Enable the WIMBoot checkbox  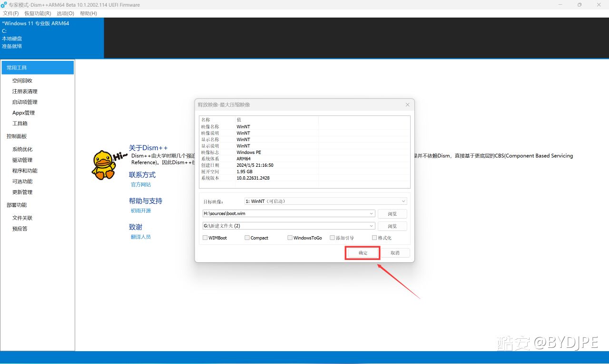(205, 238)
